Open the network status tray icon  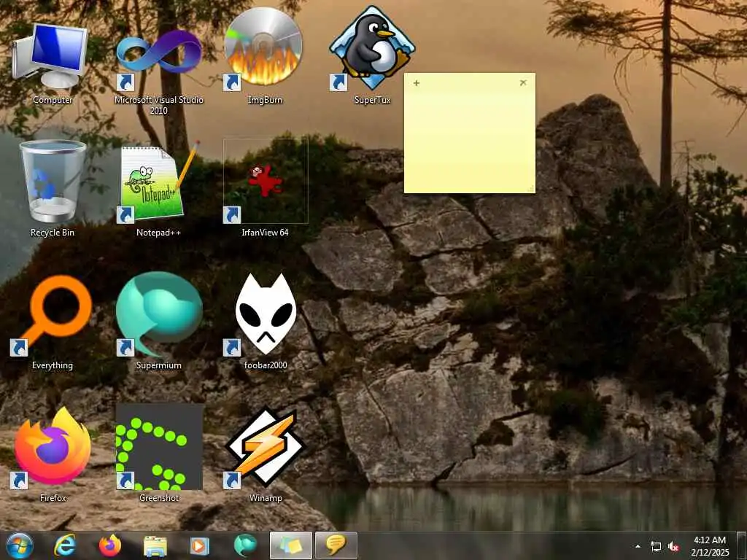pyautogui.click(x=656, y=547)
